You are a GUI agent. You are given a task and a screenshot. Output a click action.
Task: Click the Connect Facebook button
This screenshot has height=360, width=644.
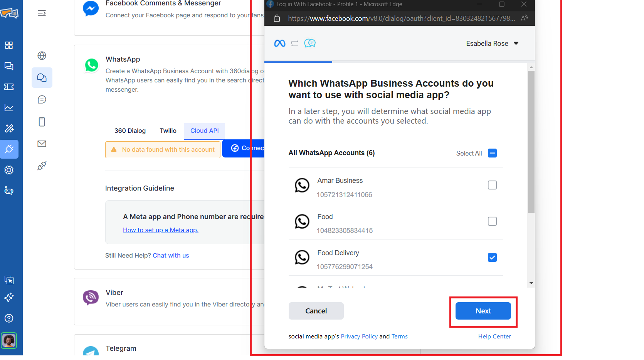(x=243, y=148)
